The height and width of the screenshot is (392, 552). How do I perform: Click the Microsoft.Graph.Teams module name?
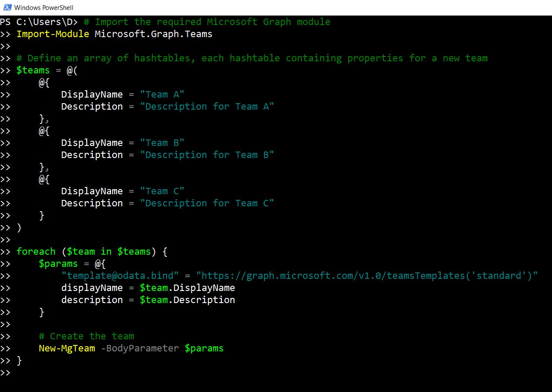tap(153, 34)
